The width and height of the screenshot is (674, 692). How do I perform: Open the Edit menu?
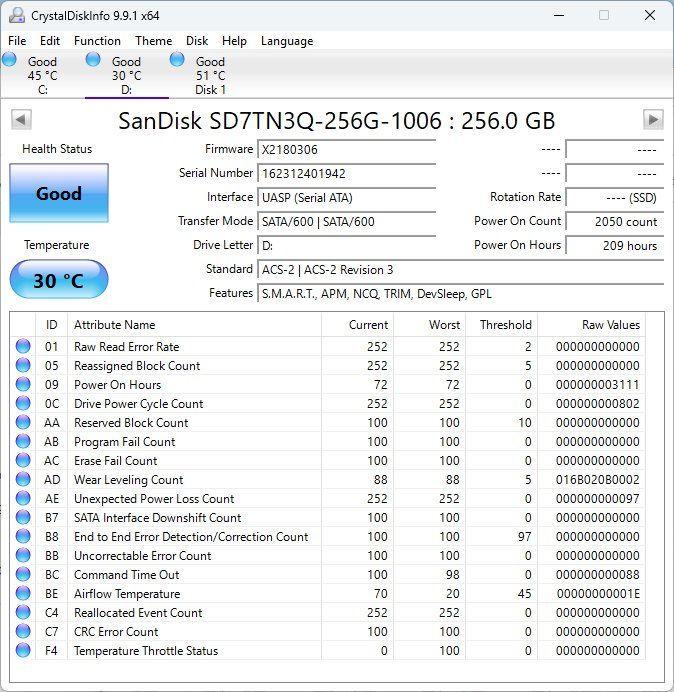tap(49, 41)
